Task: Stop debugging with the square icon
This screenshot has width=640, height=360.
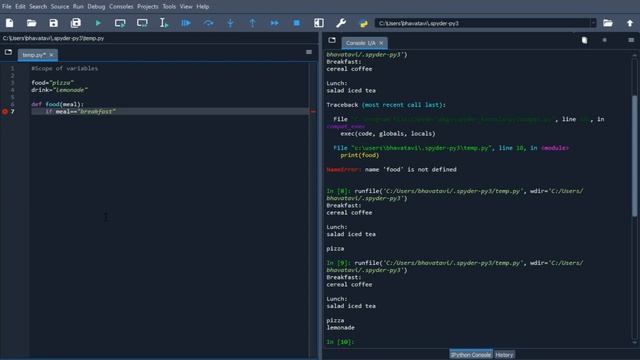Action: (x=297, y=23)
